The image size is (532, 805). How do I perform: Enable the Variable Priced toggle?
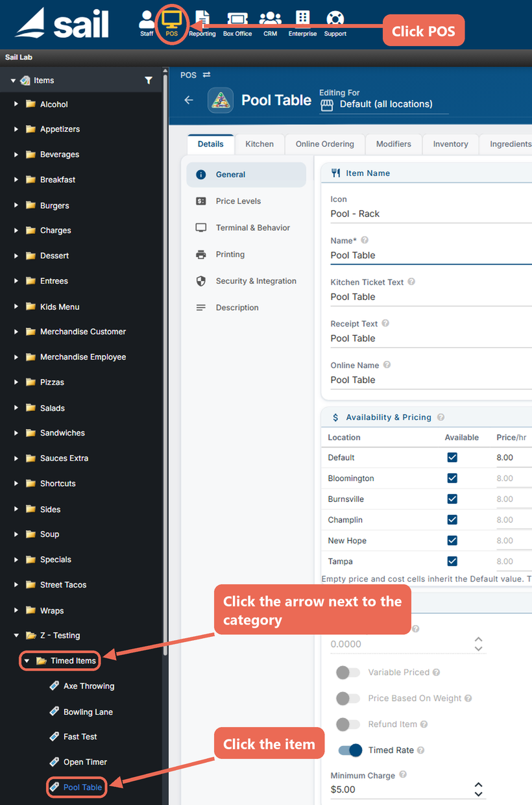tap(348, 673)
